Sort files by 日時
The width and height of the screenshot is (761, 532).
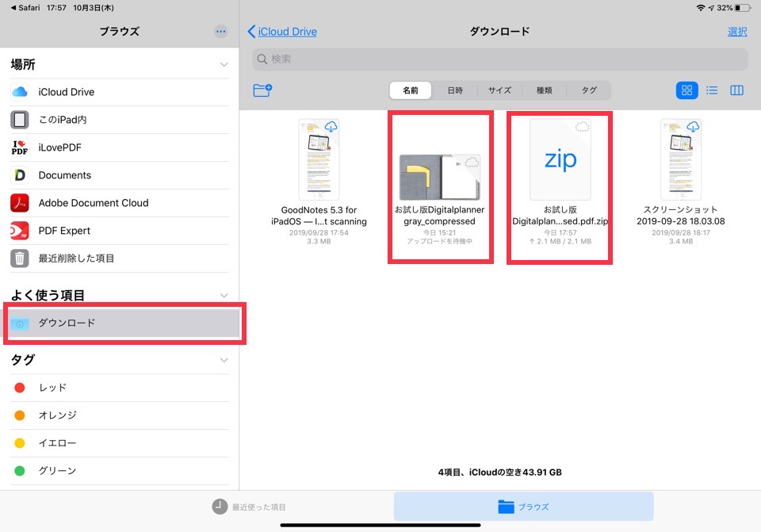(455, 90)
